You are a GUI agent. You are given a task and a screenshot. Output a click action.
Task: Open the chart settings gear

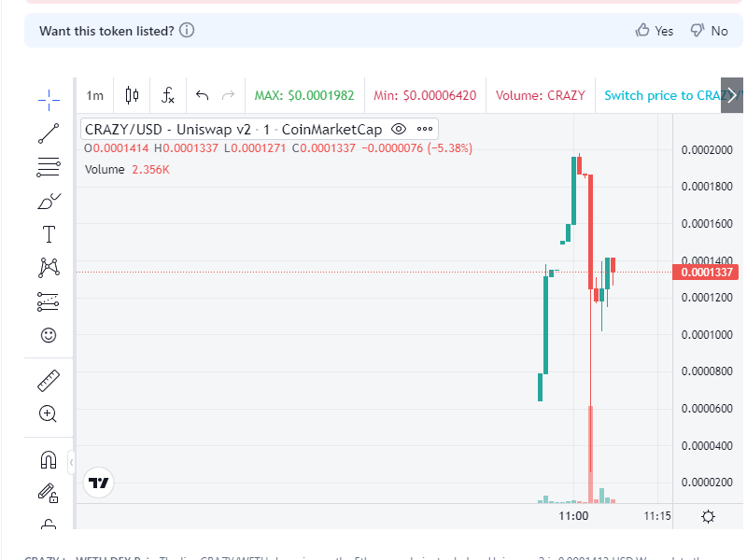pos(708,517)
